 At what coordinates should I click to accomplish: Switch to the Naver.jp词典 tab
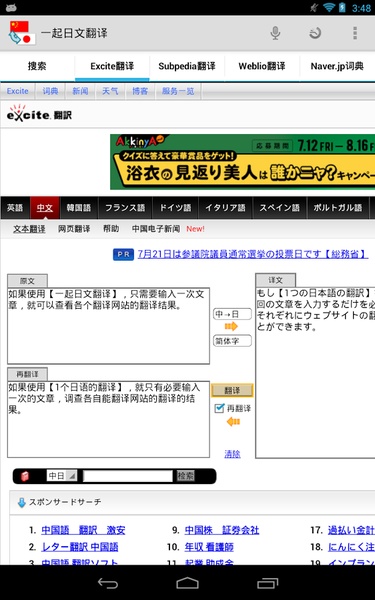pos(337,66)
